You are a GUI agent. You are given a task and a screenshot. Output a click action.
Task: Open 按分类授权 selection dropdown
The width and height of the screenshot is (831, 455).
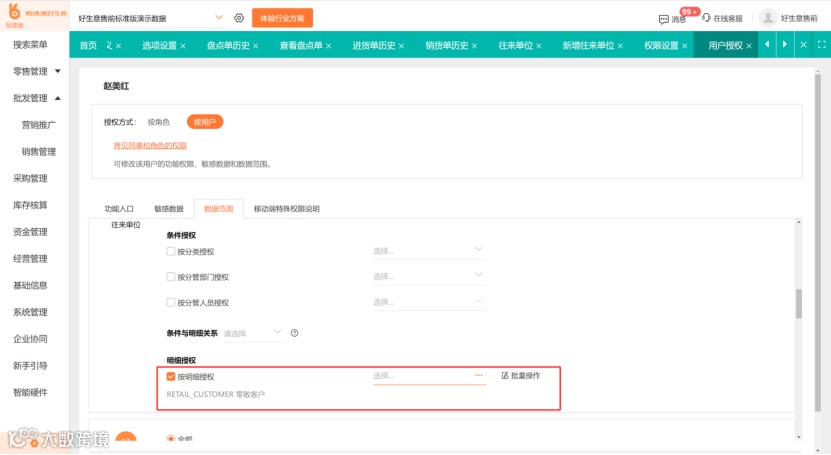[429, 251]
